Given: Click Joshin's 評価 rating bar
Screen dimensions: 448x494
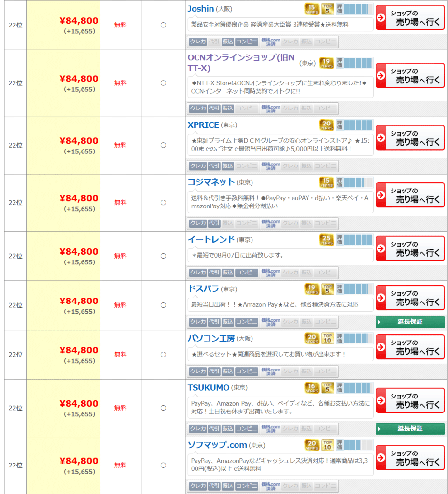Looking at the screenshot, I should 355,9.
